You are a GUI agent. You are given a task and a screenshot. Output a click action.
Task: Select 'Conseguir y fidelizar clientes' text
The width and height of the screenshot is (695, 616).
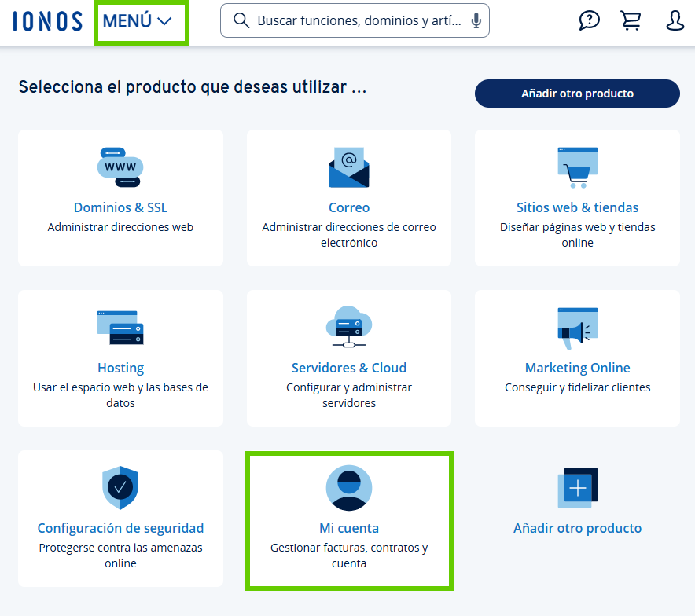[577, 387]
